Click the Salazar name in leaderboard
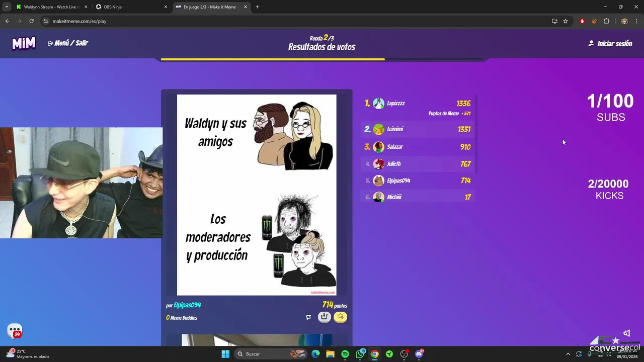644x362 pixels. [x=395, y=147]
